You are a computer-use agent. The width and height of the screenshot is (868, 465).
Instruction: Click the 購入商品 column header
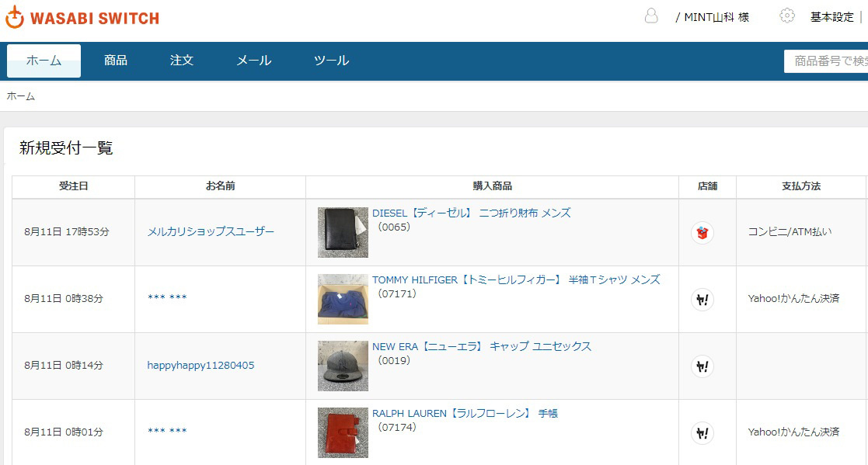(x=492, y=186)
